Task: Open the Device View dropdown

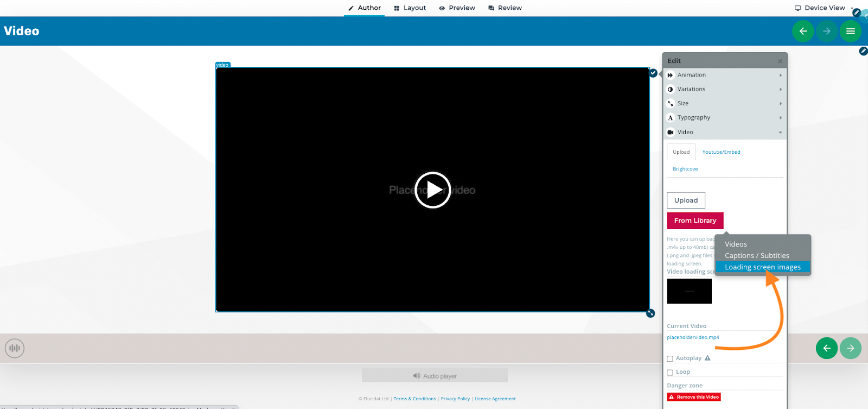Action: pos(824,8)
